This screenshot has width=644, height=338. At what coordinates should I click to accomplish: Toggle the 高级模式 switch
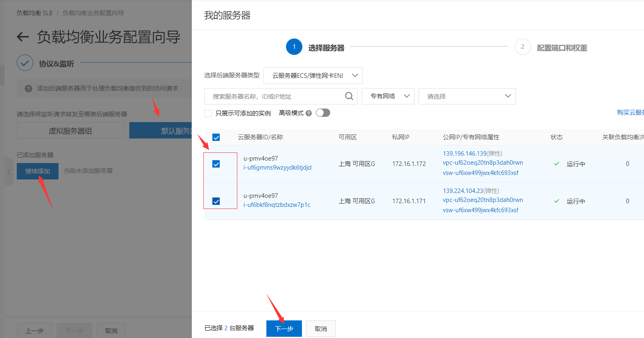pyautogui.click(x=323, y=113)
